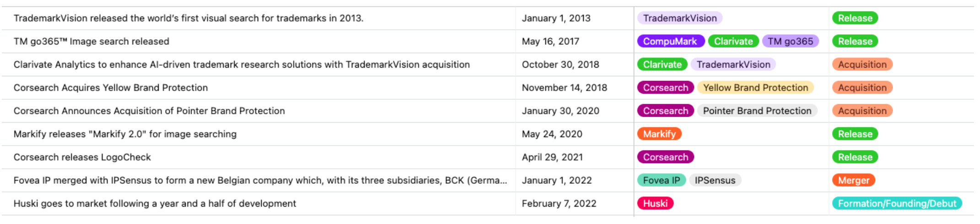Open the "Corsearch releases LogoCheck" entry
Screen dimensions: 980x224
(82, 157)
